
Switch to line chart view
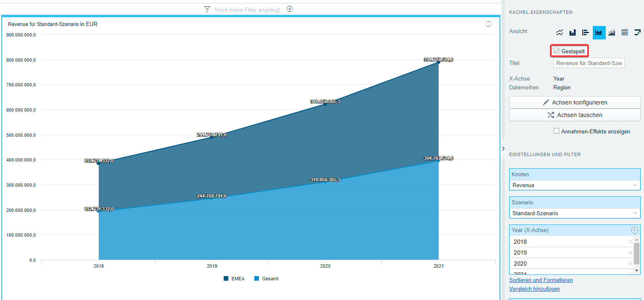pos(560,32)
